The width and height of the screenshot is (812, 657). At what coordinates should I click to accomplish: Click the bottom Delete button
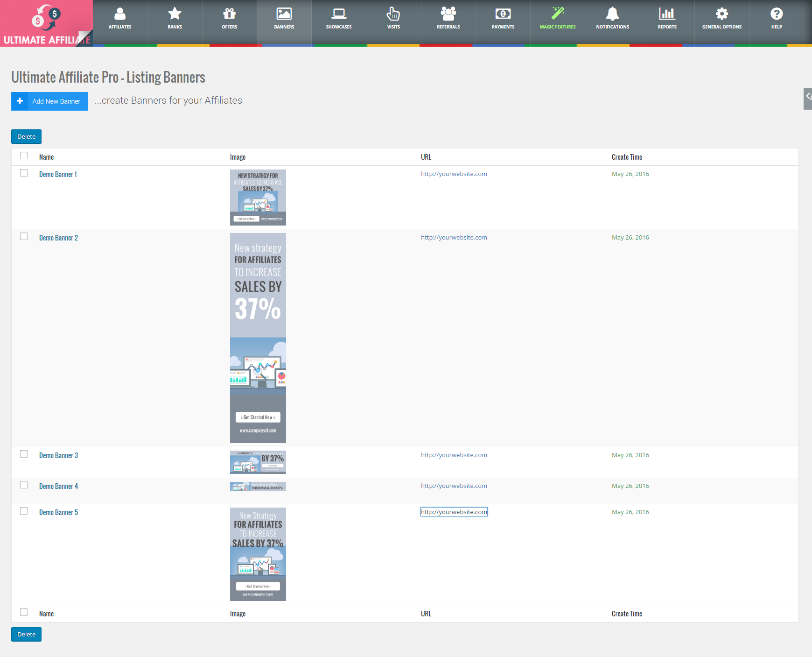(26, 635)
